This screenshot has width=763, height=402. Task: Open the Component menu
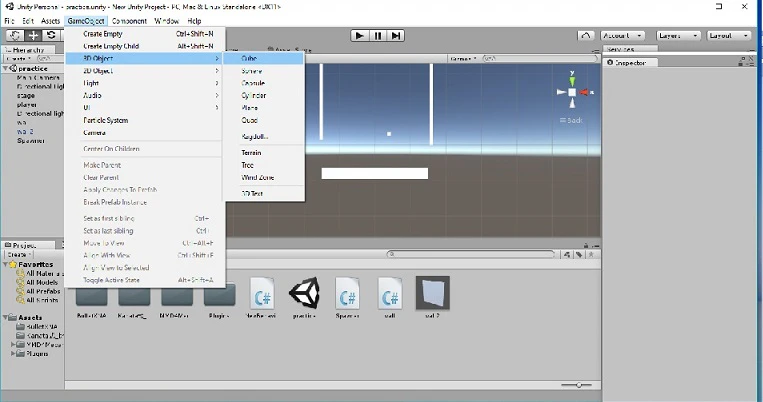[x=129, y=21]
